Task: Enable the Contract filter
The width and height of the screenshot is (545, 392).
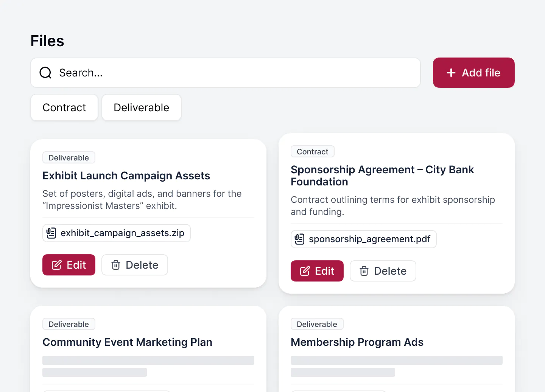Action: click(64, 107)
